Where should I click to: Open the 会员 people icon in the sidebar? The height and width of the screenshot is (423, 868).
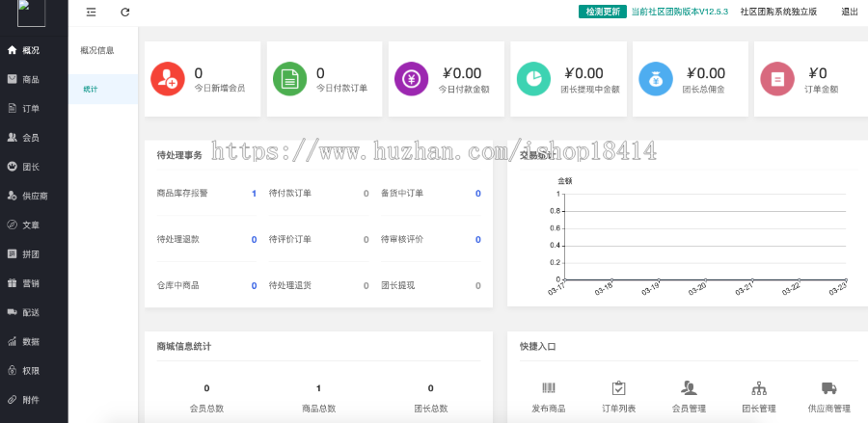pos(12,138)
